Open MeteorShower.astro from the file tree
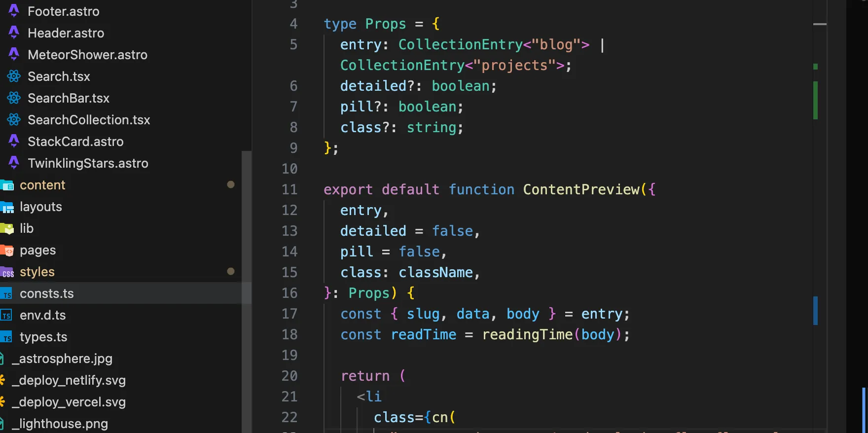868x433 pixels. pos(87,55)
